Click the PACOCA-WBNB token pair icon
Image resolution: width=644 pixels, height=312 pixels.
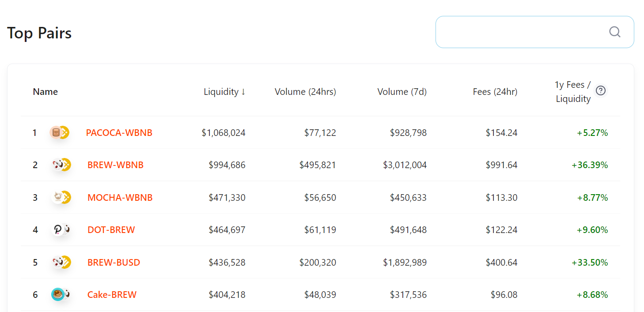click(60, 132)
